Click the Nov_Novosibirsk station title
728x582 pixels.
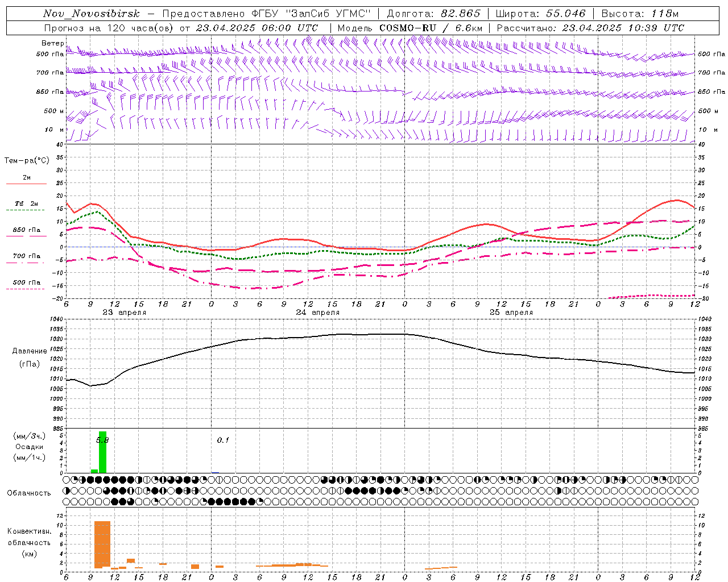pyautogui.click(x=92, y=14)
